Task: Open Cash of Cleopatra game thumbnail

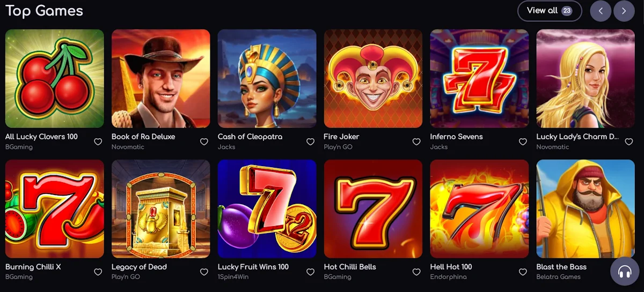Action: coord(267,78)
